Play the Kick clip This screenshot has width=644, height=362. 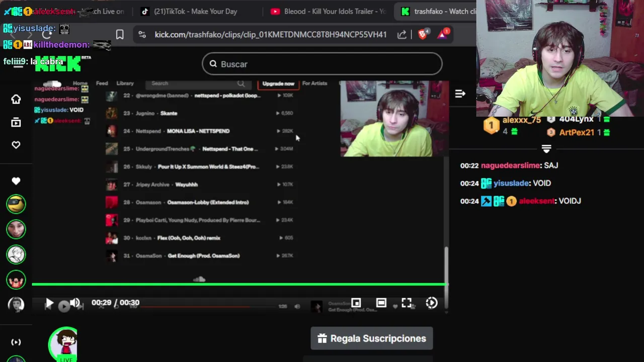tap(49, 303)
